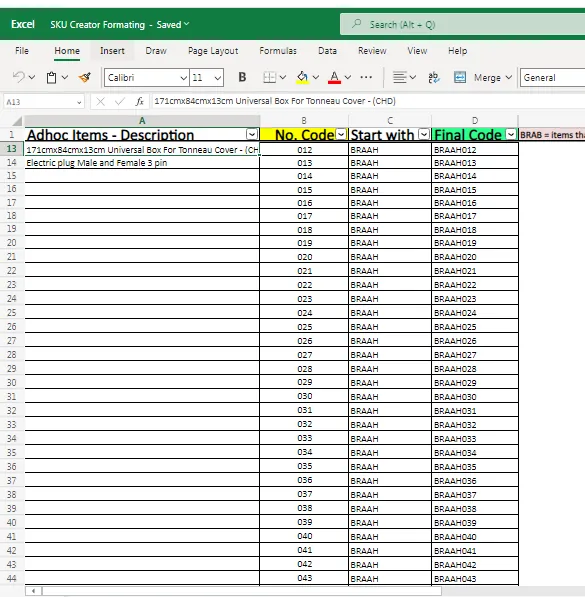Apply the yellow fill color bucket
Screen dimensions: 585x597
click(302, 78)
